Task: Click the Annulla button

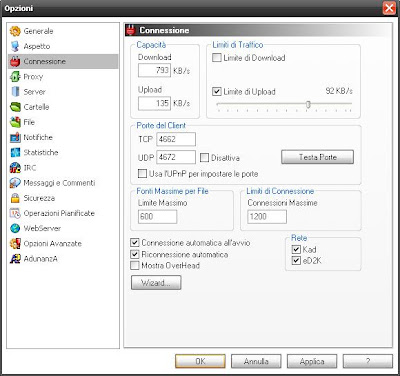Action: [x=256, y=361]
